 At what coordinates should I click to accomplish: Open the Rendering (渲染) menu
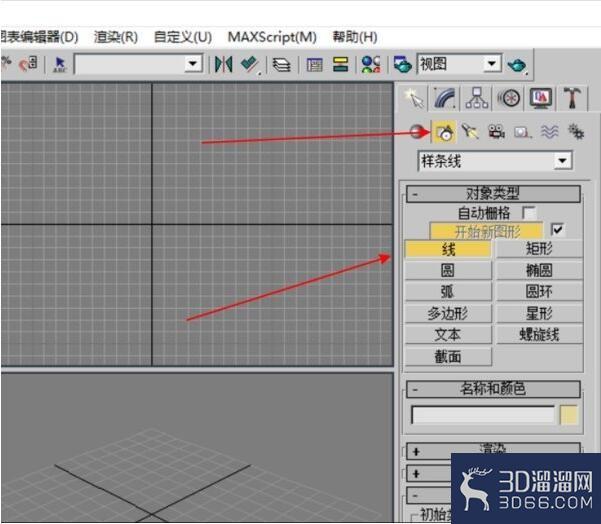coord(116,37)
